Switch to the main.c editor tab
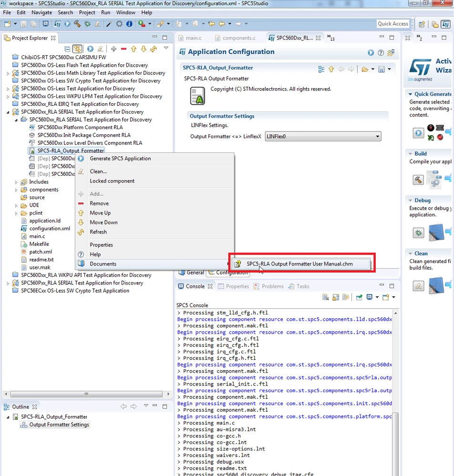 (x=194, y=38)
